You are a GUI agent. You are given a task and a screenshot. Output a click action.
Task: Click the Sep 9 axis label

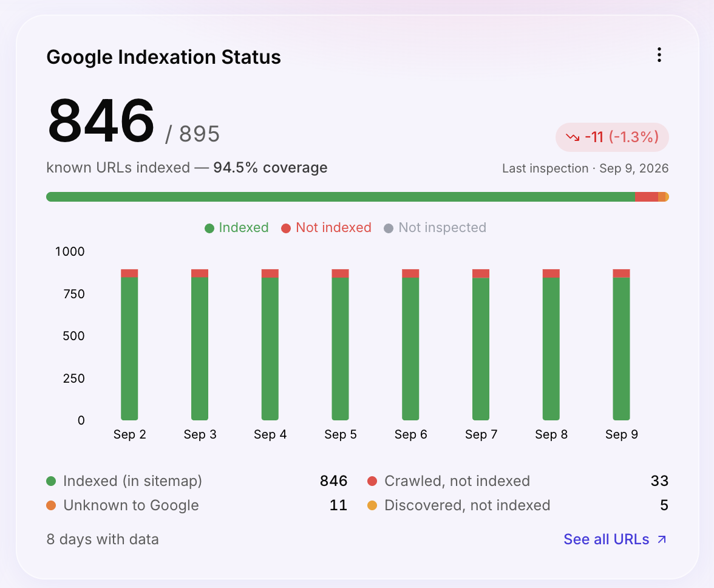pyautogui.click(x=622, y=434)
